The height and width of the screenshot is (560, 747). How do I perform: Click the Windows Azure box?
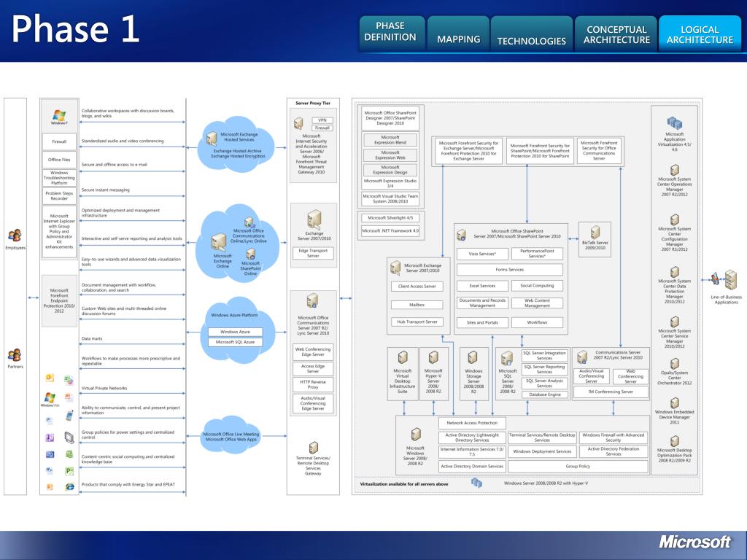point(236,332)
